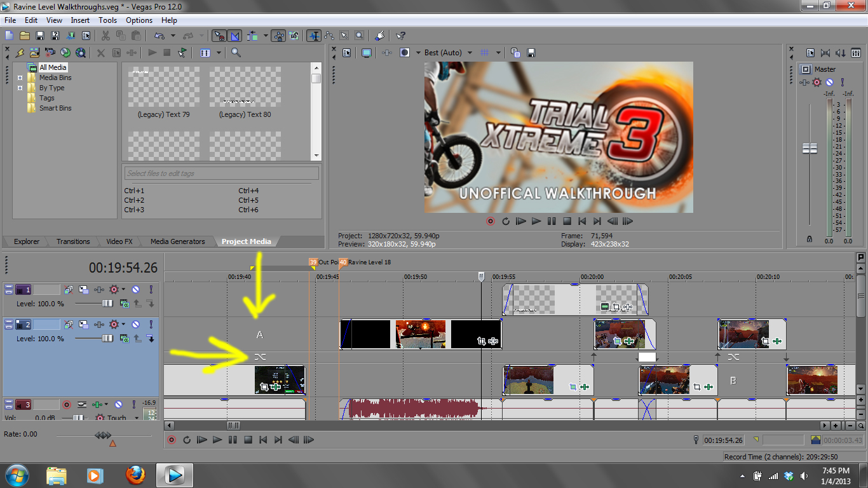Select the Envelope Edit Tool icon
Viewport: 868px width, 488px height.
pyautogui.click(x=329, y=36)
